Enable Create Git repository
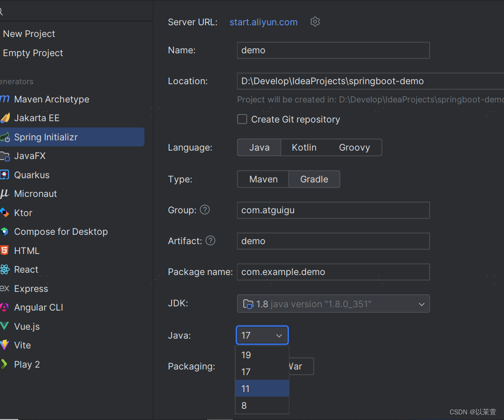The image size is (504, 420). tap(242, 119)
